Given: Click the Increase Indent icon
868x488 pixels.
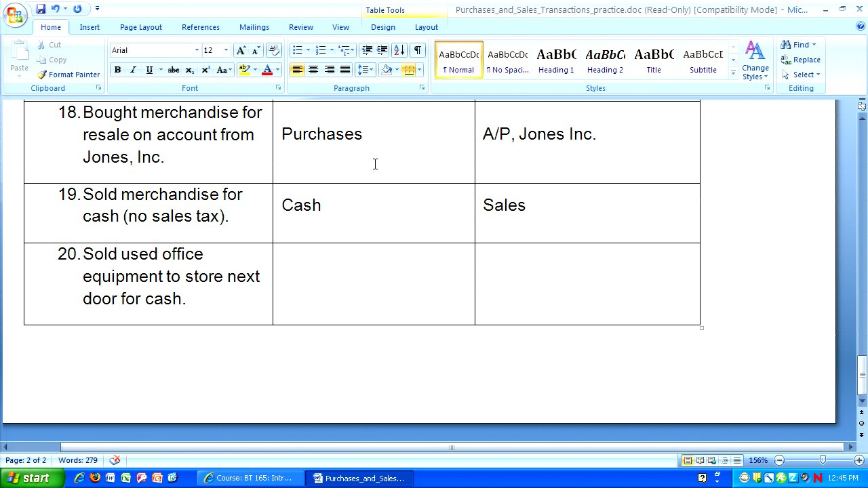Looking at the screenshot, I should (x=382, y=50).
